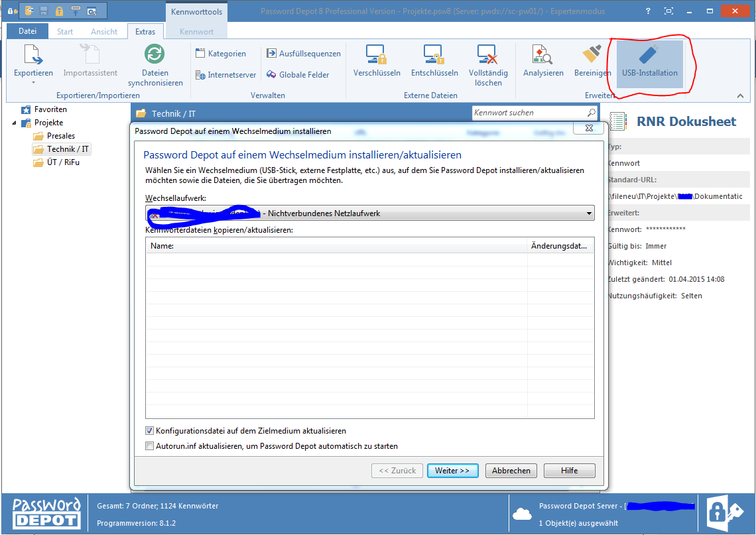The height and width of the screenshot is (535, 756).
Task: Open Kategorien management
Action: [221, 54]
